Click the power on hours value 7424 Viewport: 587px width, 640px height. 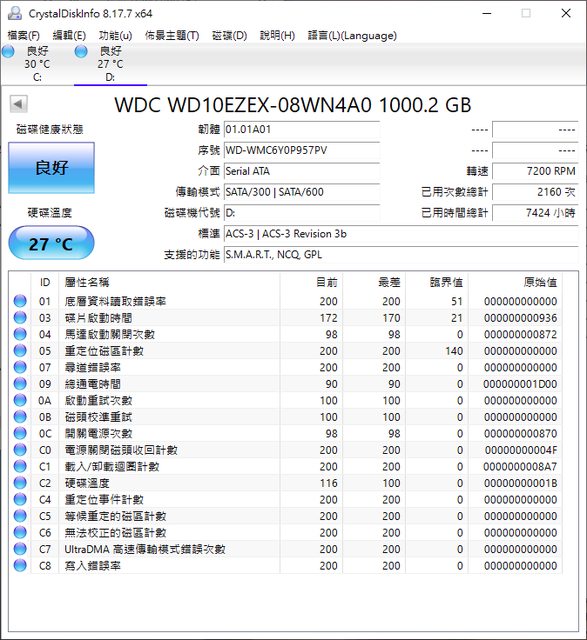pyautogui.click(x=535, y=213)
